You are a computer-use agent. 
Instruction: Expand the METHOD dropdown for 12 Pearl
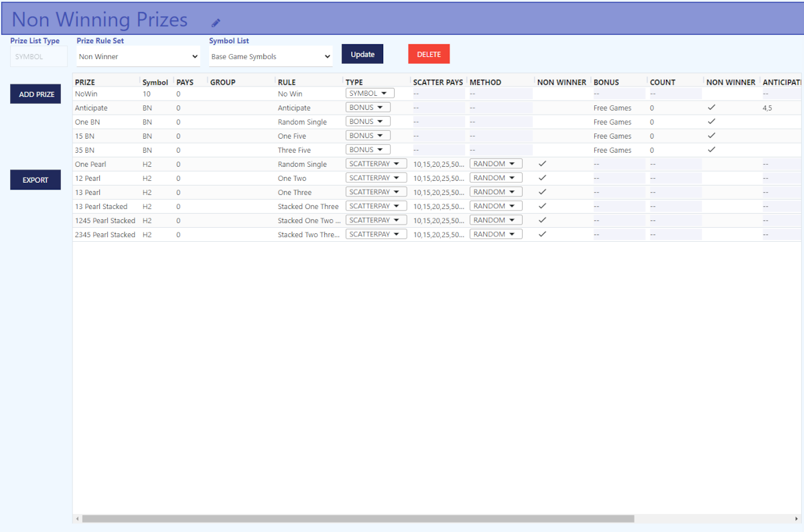tap(495, 178)
